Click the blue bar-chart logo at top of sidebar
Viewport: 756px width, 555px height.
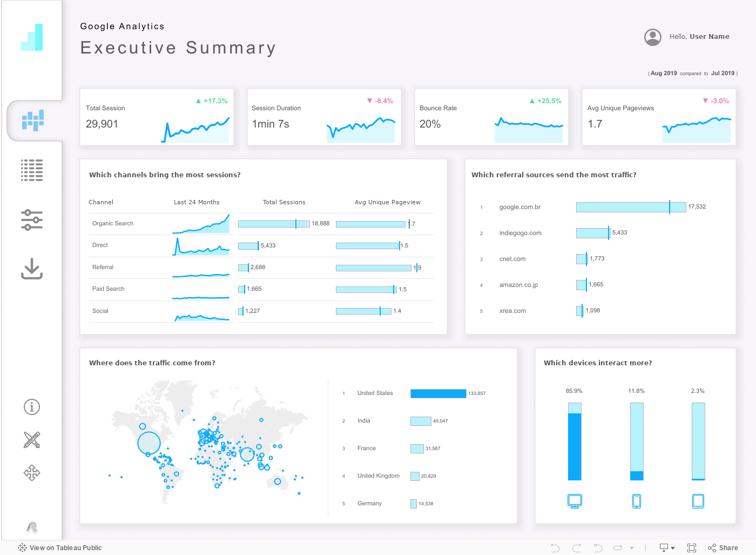pos(32,37)
